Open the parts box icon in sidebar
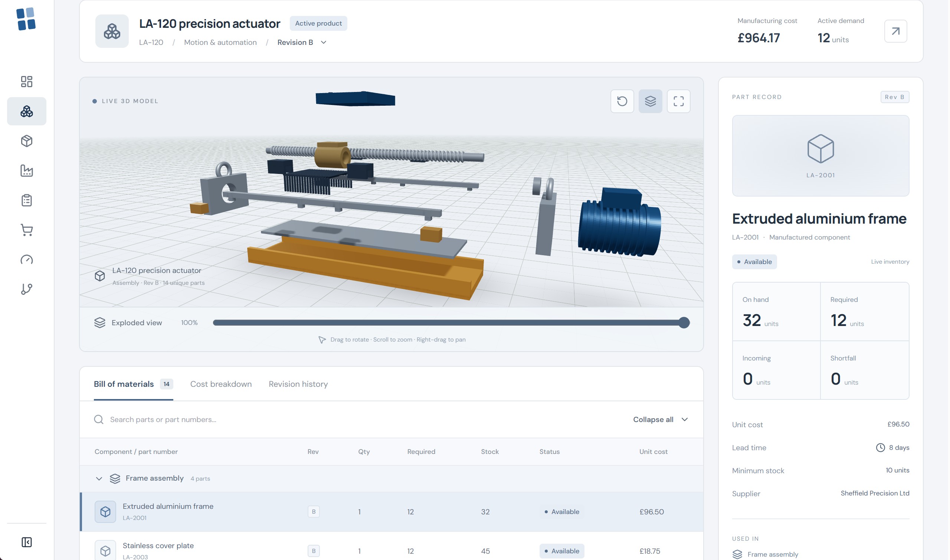Viewport: 950px width, 560px height. (x=26, y=141)
